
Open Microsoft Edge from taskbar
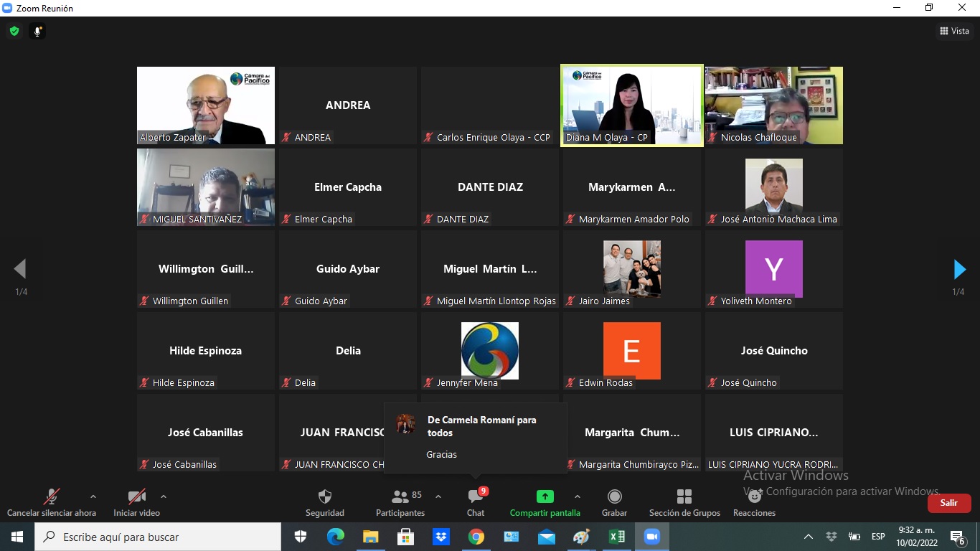point(336,537)
